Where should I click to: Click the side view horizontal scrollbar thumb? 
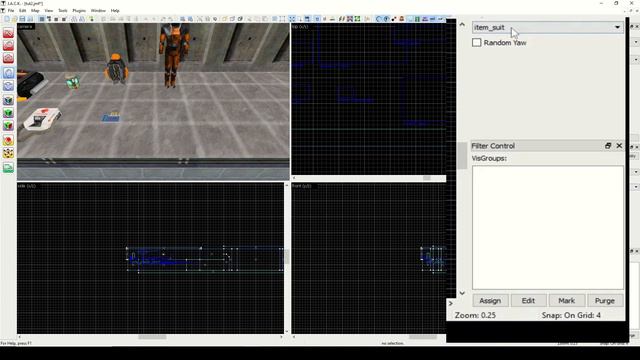point(152,337)
